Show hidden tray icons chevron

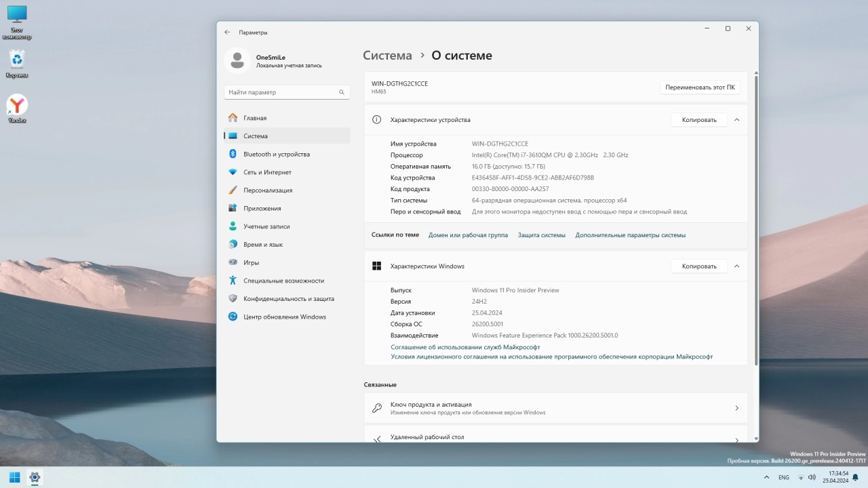766,478
